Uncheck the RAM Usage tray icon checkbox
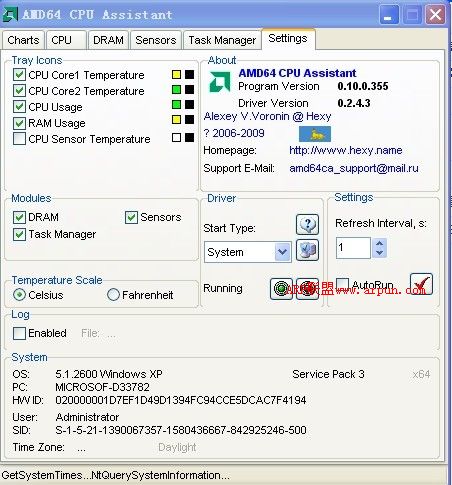 click(19, 123)
